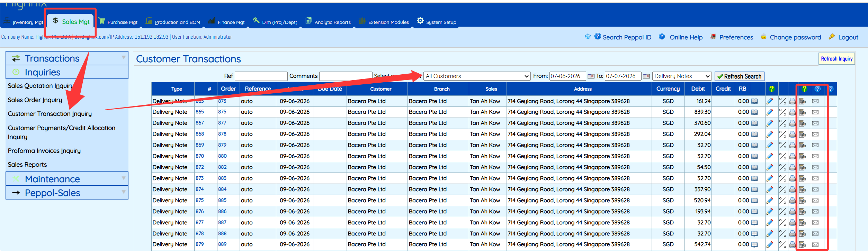
Task: Click edit pencil for delivery note 865
Action: point(769,112)
